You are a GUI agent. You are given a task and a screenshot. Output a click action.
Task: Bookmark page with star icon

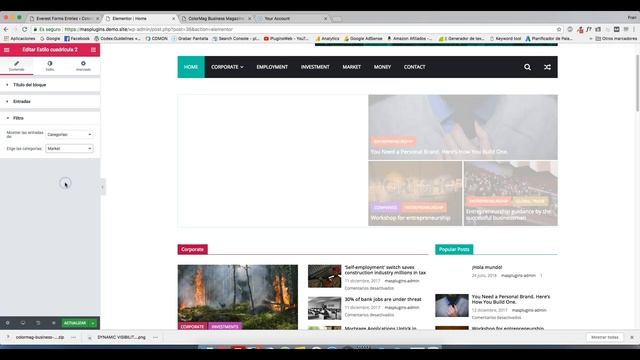(559, 29)
